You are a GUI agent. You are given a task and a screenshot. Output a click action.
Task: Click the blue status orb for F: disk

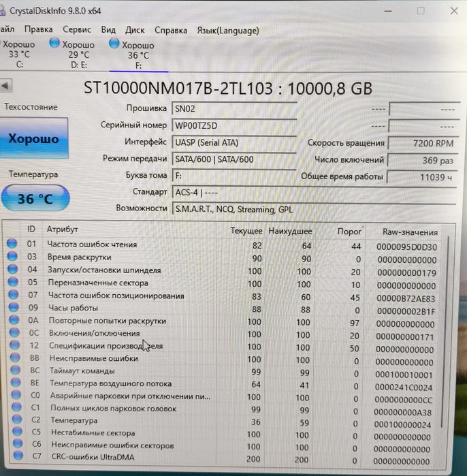[x=114, y=44]
